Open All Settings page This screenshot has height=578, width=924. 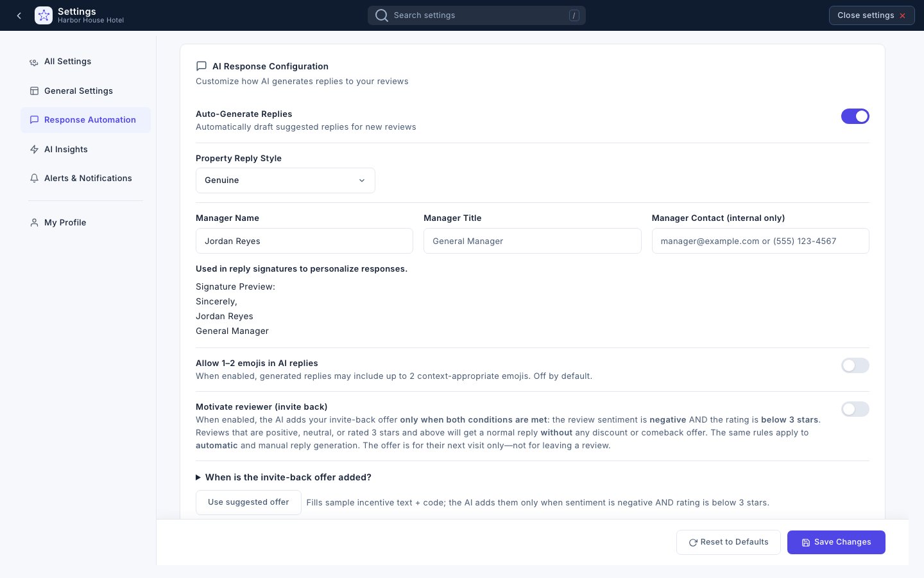click(86, 62)
